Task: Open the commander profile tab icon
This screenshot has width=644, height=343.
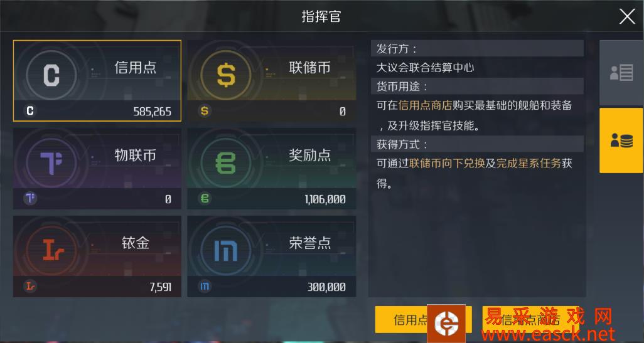Action: coord(621,73)
